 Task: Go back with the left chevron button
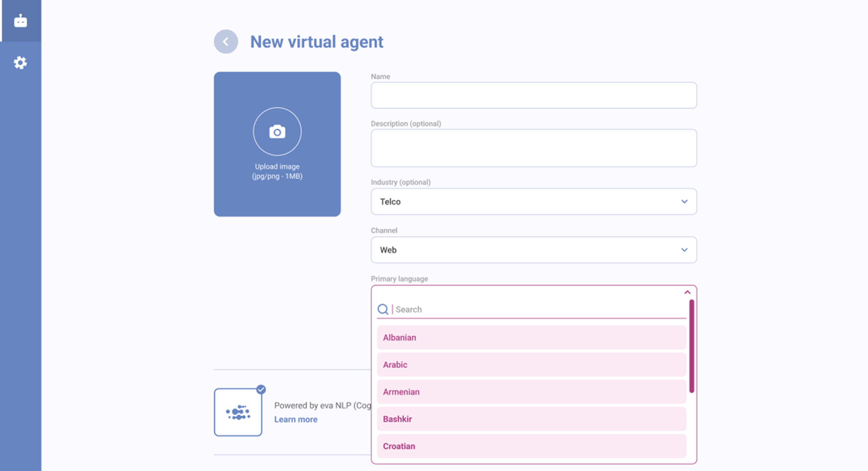(x=226, y=42)
